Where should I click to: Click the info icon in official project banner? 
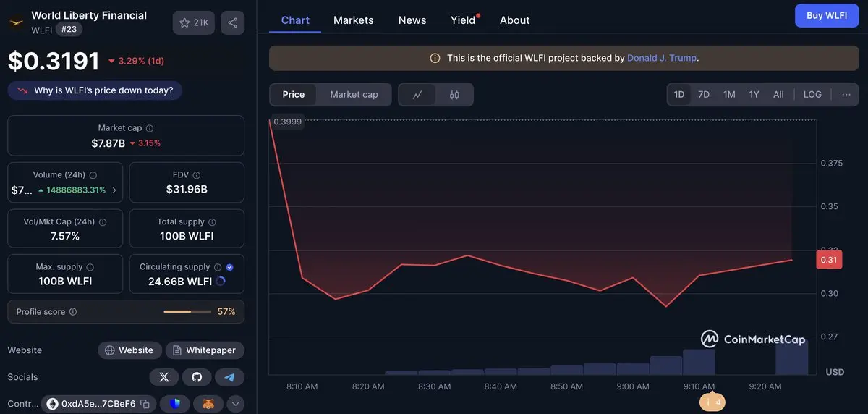435,58
